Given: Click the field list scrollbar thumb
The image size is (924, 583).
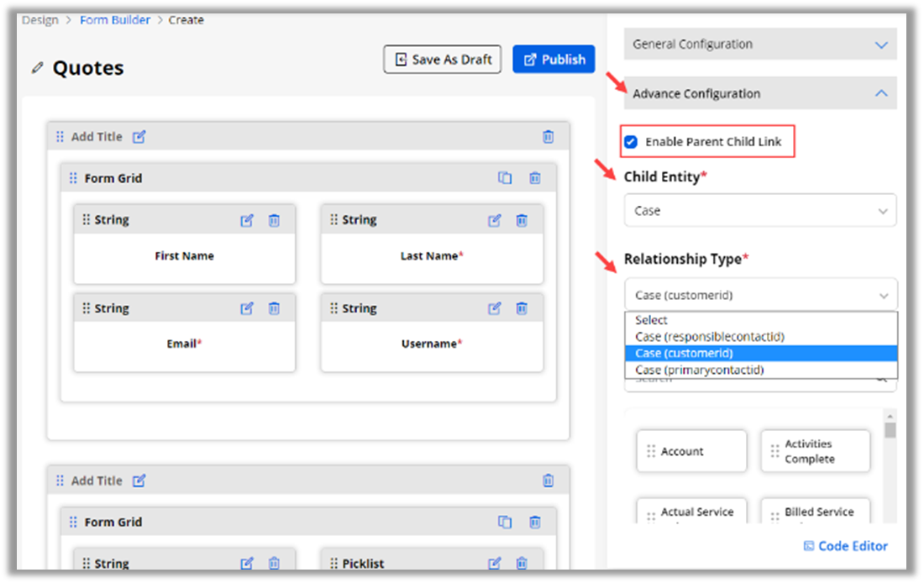Looking at the screenshot, I should click(x=890, y=430).
